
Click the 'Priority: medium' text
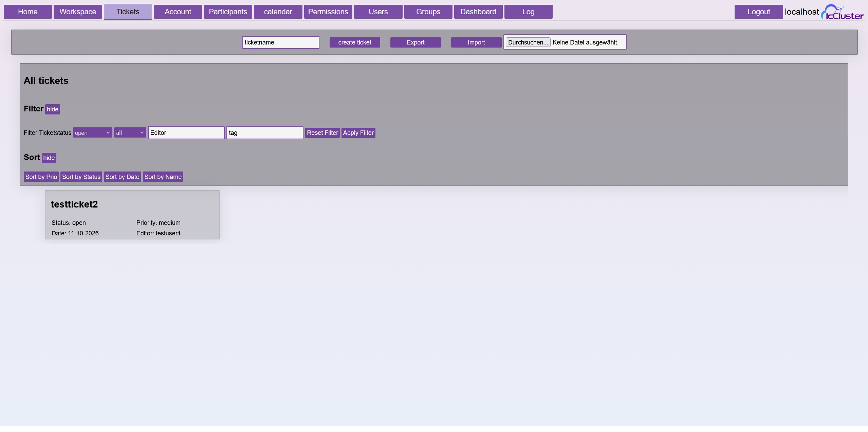(x=159, y=223)
